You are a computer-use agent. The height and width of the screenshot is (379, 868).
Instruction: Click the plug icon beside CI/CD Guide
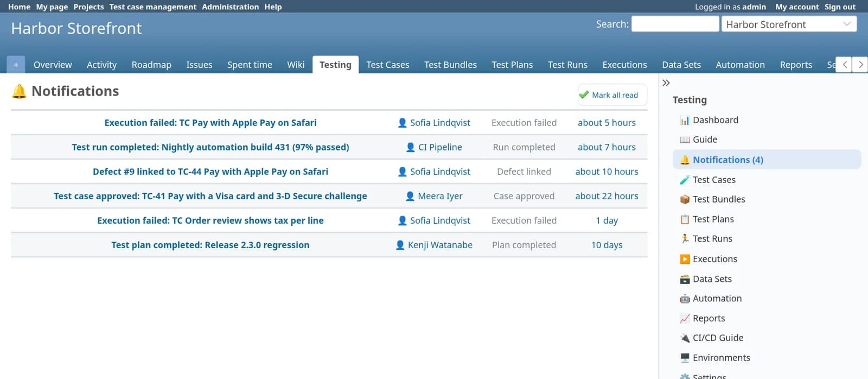(x=685, y=338)
